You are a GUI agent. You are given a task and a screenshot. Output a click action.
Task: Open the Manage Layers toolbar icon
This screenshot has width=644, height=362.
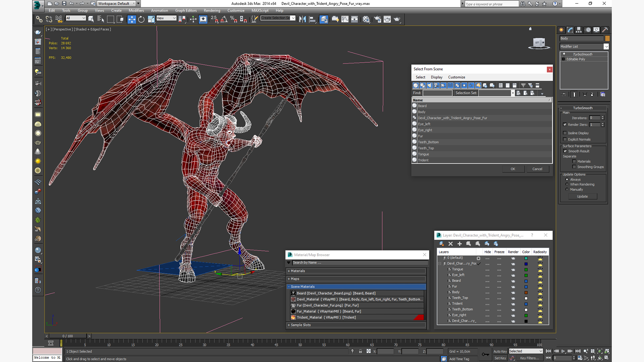[x=324, y=19]
